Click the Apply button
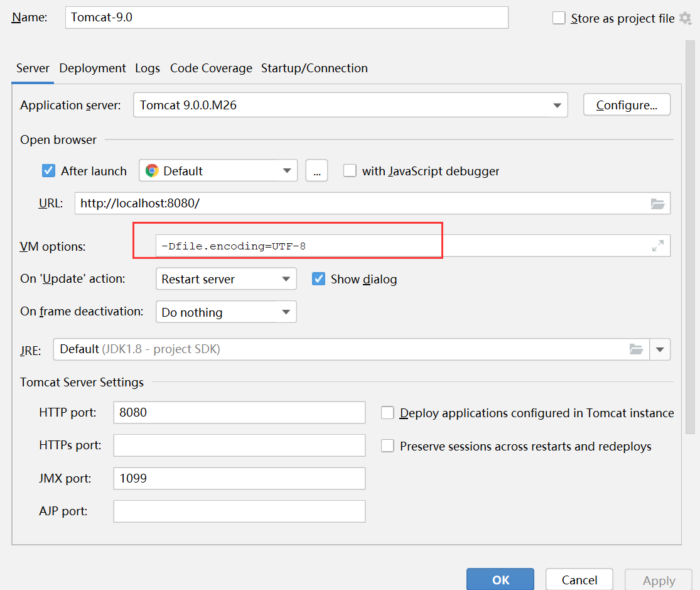Viewport: 700px width, 590px height. pyautogui.click(x=659, y=580)
